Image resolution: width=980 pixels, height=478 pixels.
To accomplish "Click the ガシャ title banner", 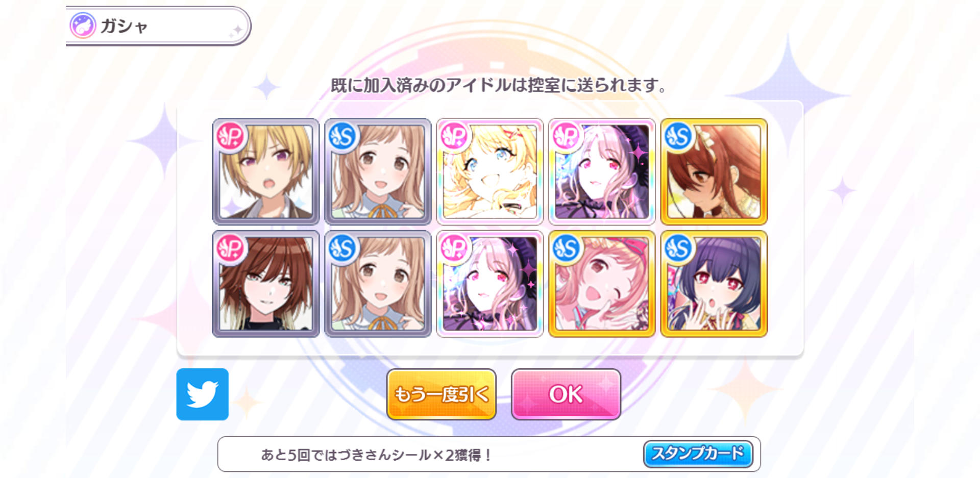I will tap(158, 26).
